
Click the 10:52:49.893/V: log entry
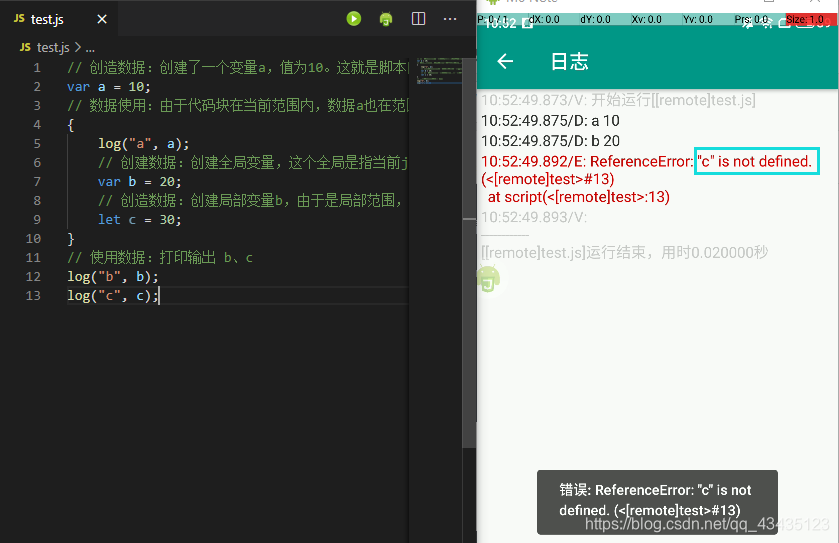[x=533, y=217]
